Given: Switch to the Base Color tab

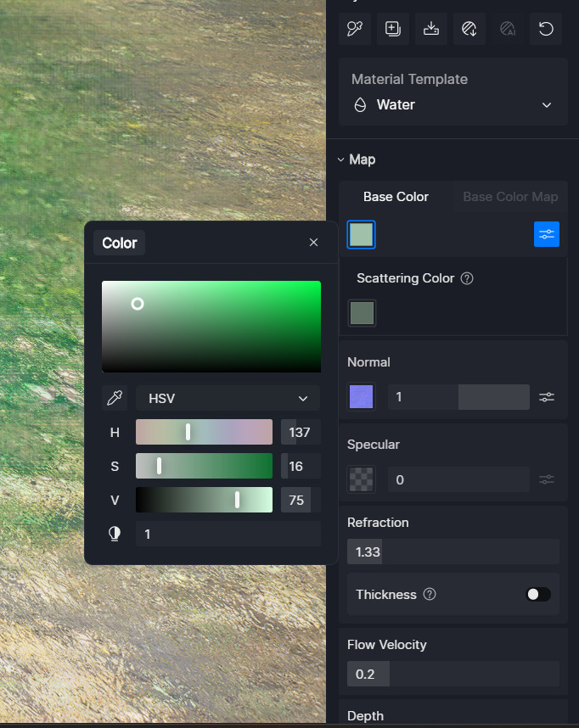Looking at the screenshot, I should (396, 197).
